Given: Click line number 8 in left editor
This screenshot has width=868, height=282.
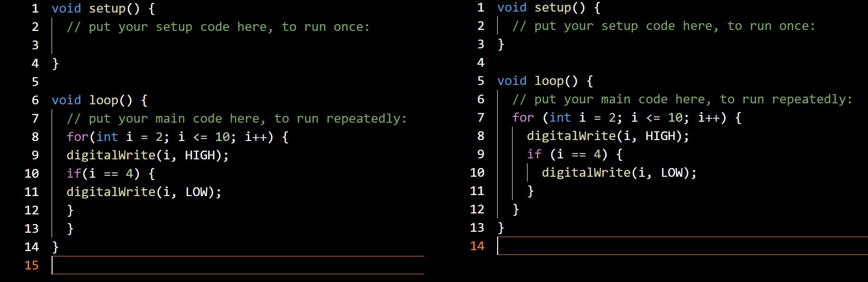Looking at the screenshot, I should tap(35, 137).
